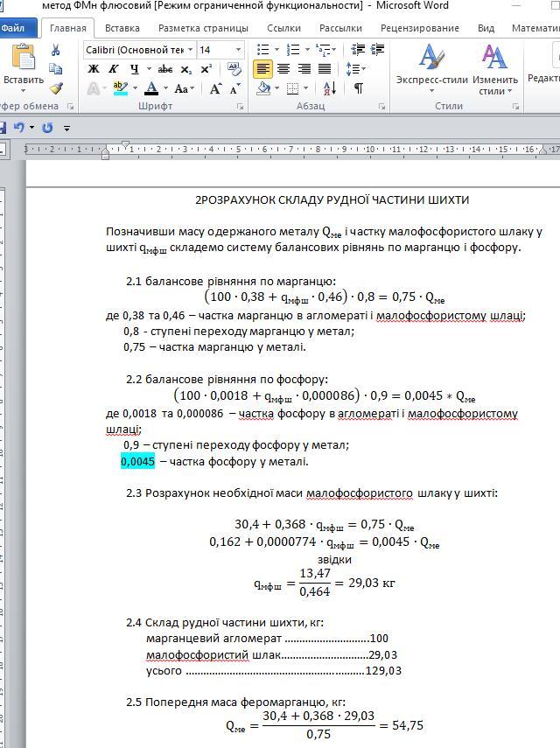Switch to the Разметка страницы tab

coord(203,28)
